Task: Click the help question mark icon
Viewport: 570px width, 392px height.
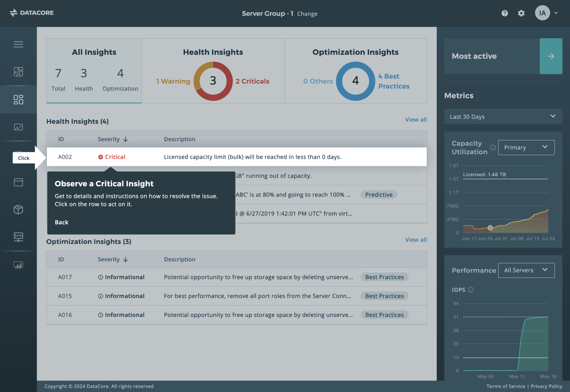Action: 505,13
